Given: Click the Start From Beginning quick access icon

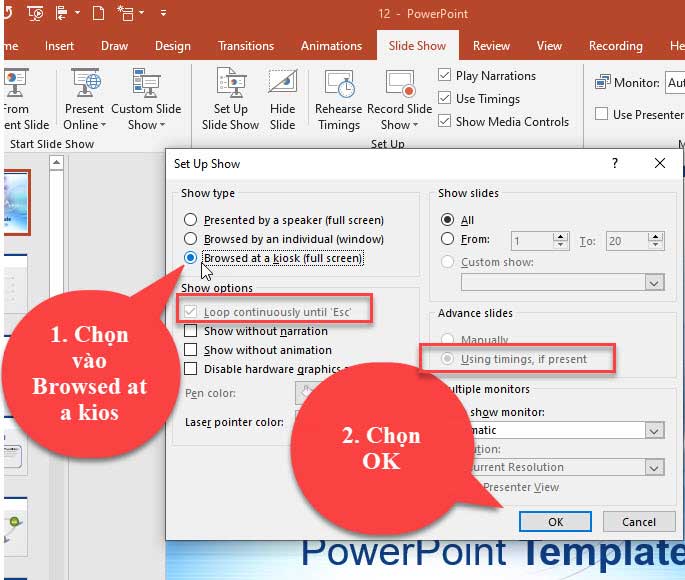Looking at the screenshot, I should coord(35,14).
